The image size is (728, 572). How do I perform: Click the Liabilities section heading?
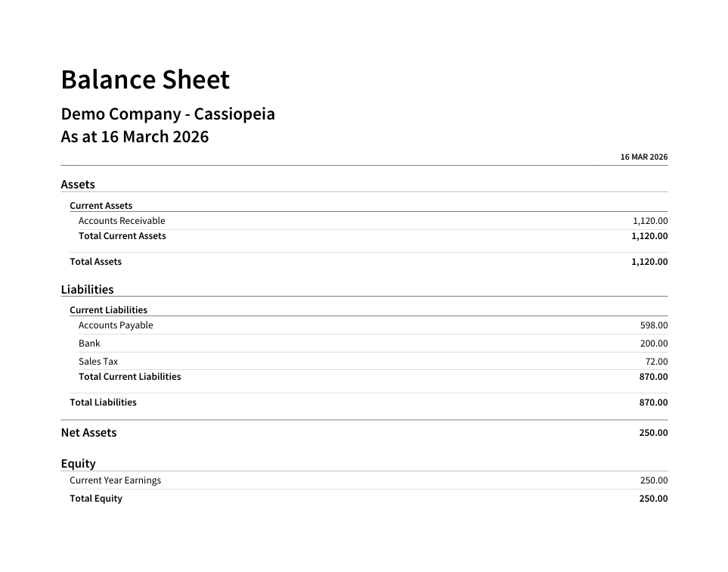(87, 290)
